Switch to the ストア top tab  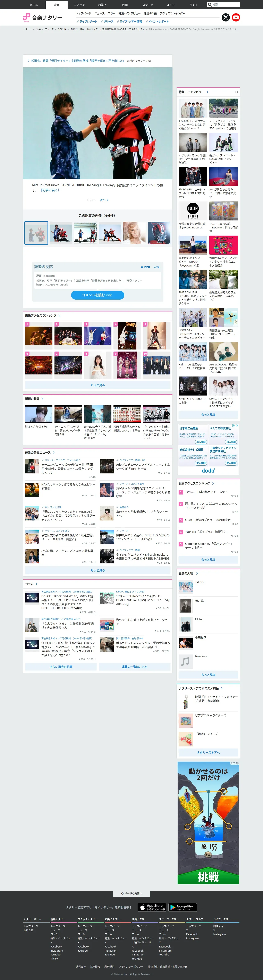170,5
